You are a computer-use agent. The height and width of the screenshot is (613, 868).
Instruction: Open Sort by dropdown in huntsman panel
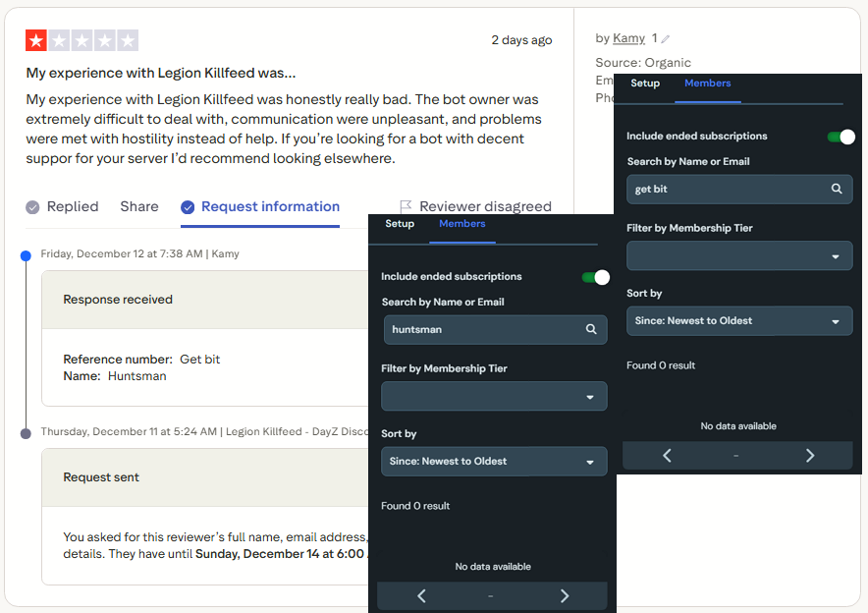[494, 462]
